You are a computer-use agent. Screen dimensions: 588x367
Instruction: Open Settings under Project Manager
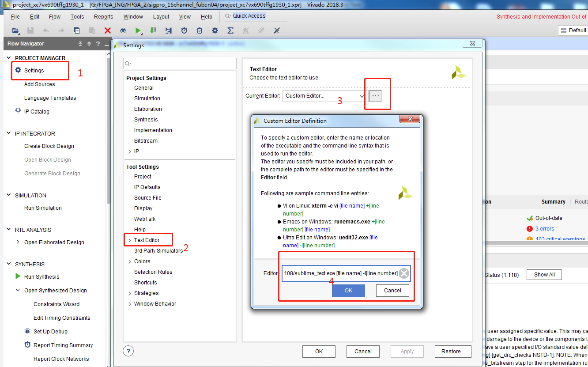34,70
